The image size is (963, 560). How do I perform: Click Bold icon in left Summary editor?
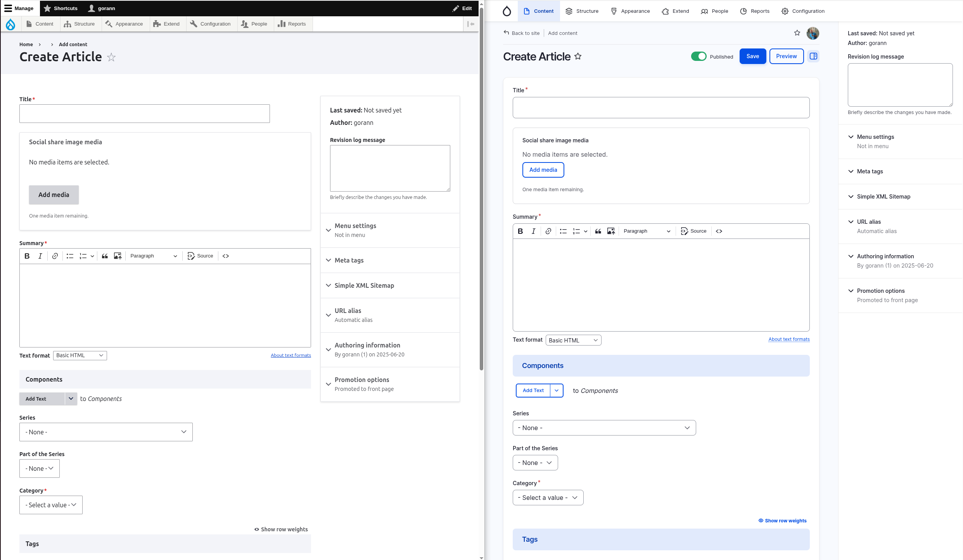coord(27,256)
